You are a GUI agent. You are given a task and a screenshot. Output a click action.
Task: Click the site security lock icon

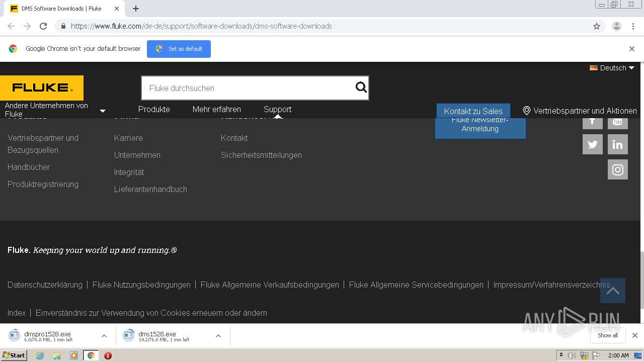pyautogui.click(x=63, y=26)
